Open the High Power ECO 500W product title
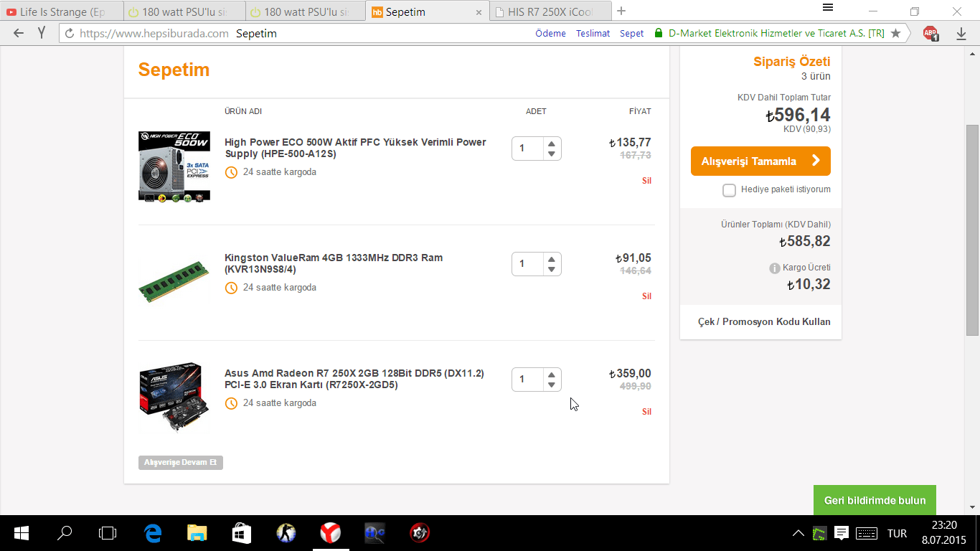 (x=355, y=148)
